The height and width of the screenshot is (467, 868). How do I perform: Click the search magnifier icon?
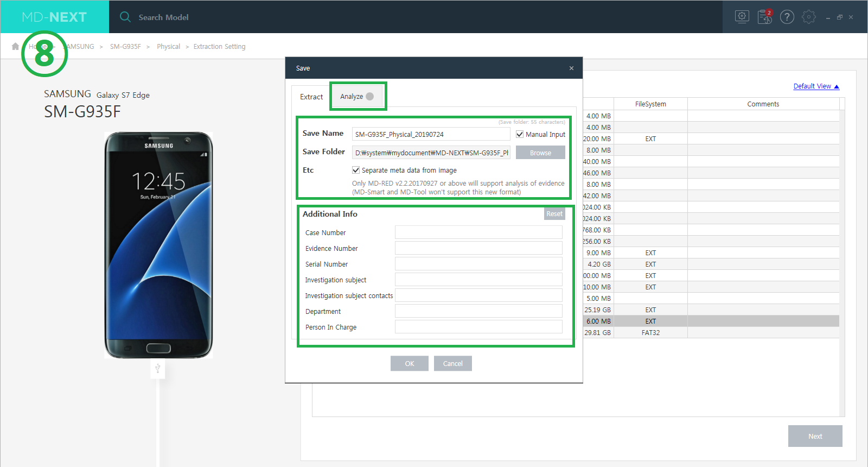(x=125, y=17)
